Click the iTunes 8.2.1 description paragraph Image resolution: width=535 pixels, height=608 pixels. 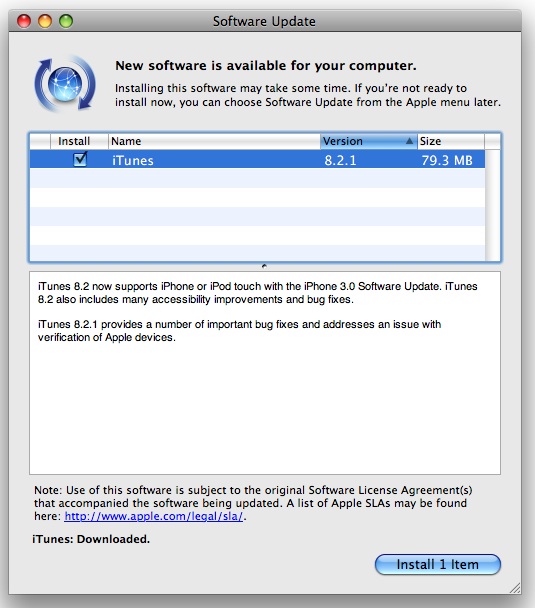[239, 330]
